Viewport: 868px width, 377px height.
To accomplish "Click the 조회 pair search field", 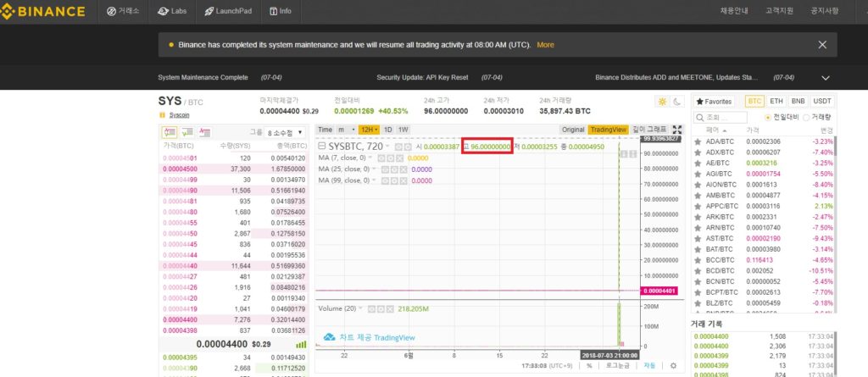I will (720, 118).
